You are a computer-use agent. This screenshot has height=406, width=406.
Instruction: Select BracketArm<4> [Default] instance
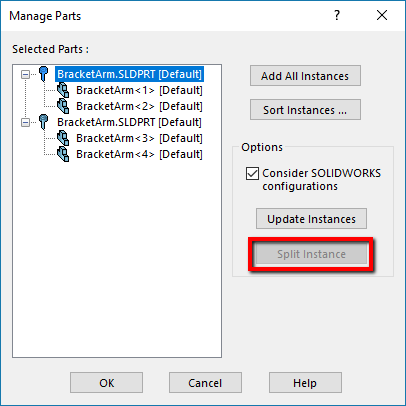click(139, 154)
